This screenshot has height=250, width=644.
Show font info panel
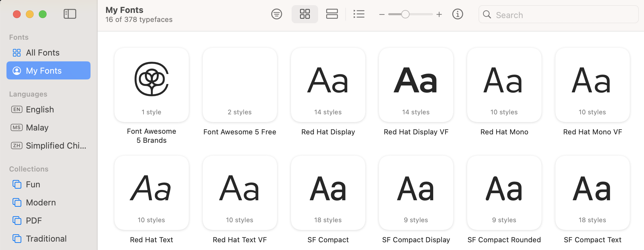(x=457, y=14)
